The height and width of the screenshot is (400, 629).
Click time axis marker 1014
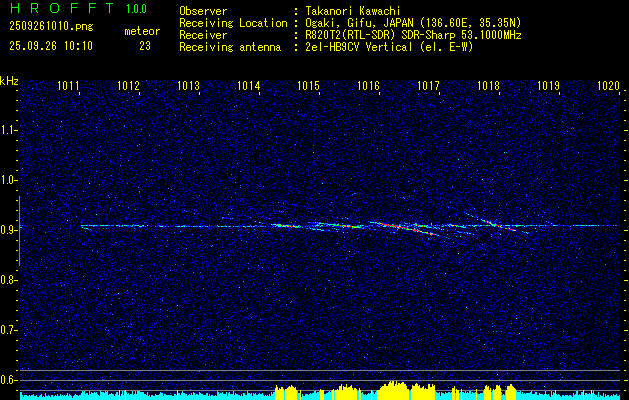(248, 85)
